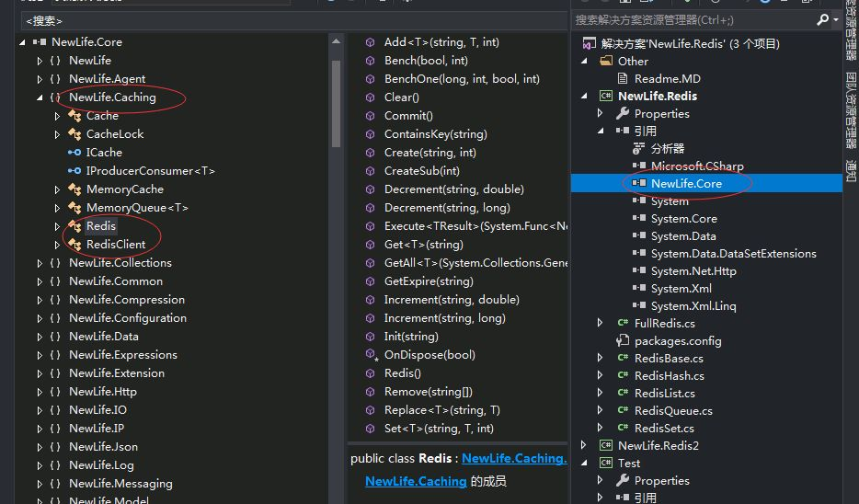The image size is (859, 504).
Task: Click the reference icon beside System.Xml.Linq
Action: [x=639, y=305]
